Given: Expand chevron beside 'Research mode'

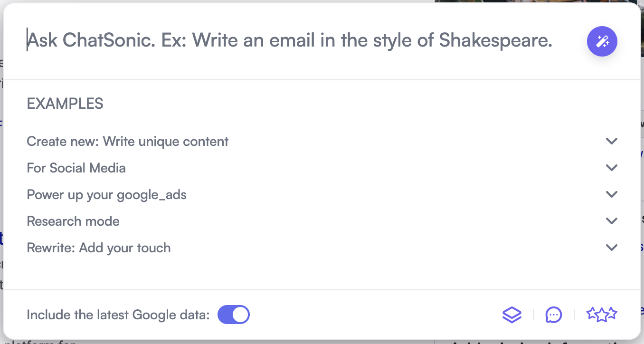Looking at the screenshot, I should pyautogui.click(x=612, y=221).
